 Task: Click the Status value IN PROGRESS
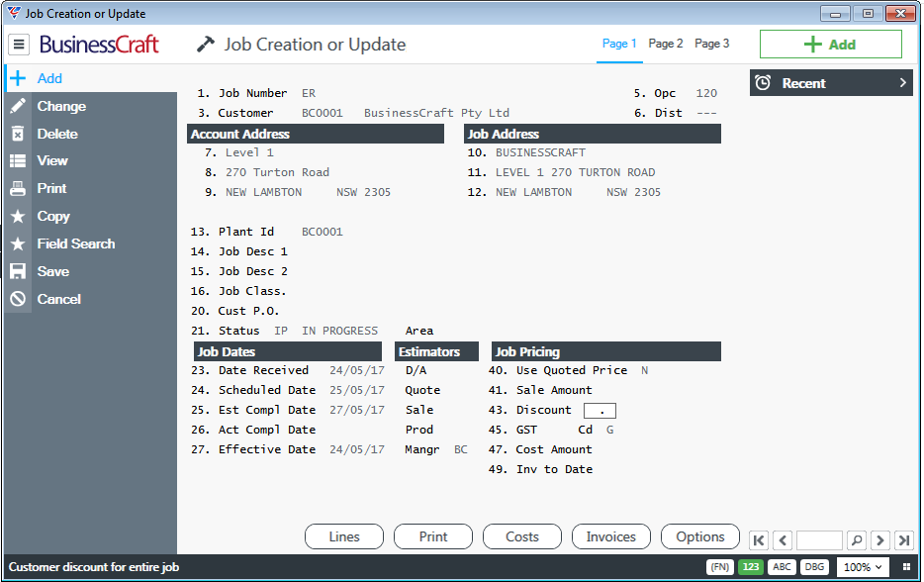coord(340,331)
